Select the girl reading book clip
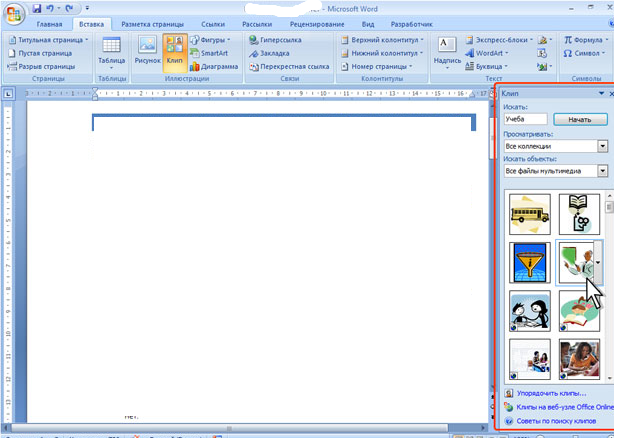Viewport: 617px width, 439px height. (x=579, y=311)
